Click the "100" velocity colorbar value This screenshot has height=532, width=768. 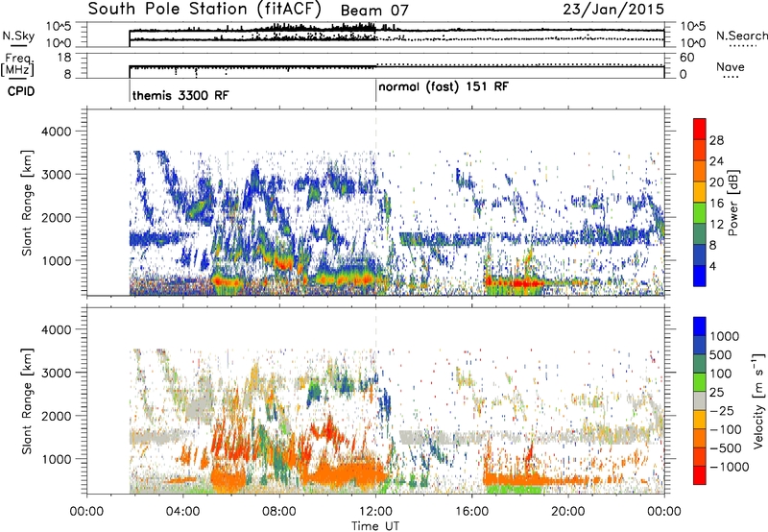click(x=719, y=374)
